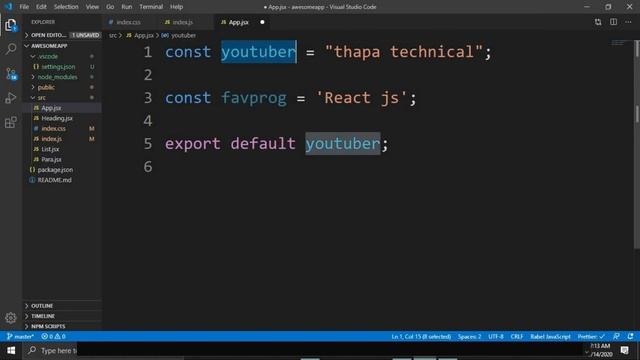Open the Terminal menu
This screenshot has height=360, width=640.
coord(151,7)
